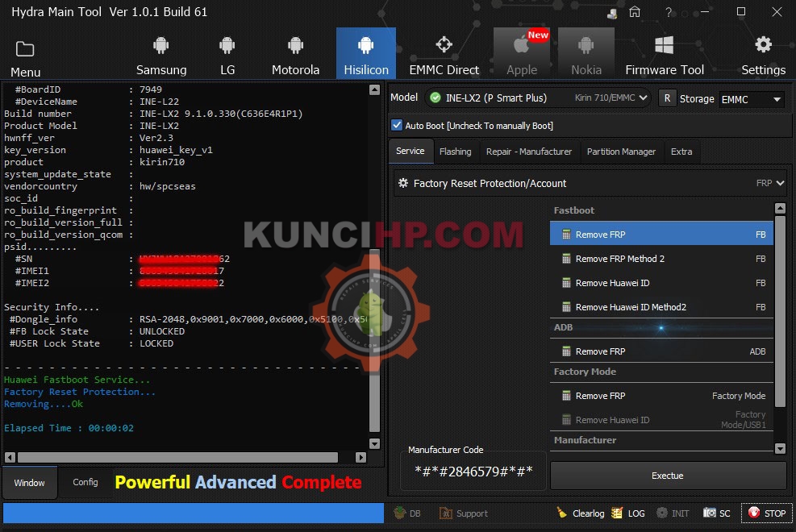This screenshot has height=532, width=796.
Task: Open the Nokia module
Action: click(586, 54)
